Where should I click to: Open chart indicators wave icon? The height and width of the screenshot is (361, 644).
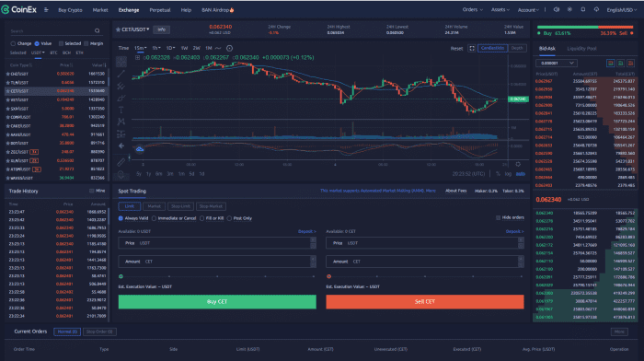point(218,48)
